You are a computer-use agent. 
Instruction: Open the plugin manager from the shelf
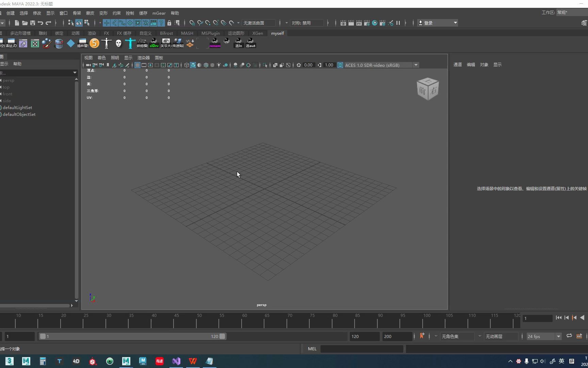pos(83,43)
